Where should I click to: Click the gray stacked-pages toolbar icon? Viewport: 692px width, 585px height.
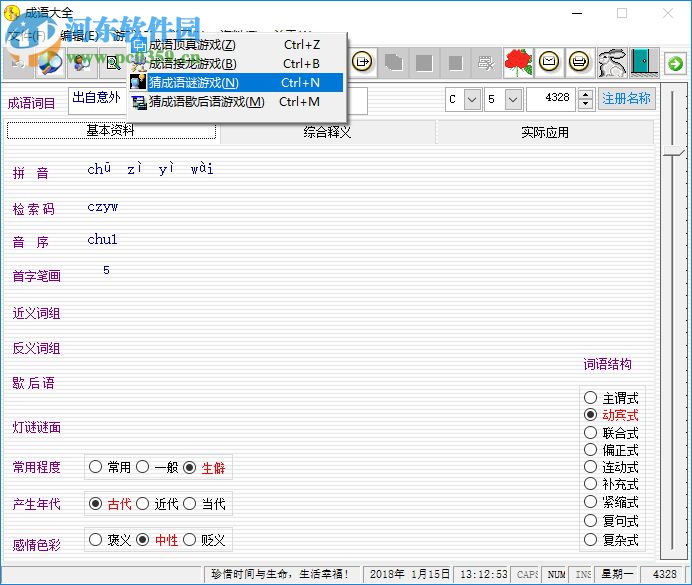[x=393, y=63]
